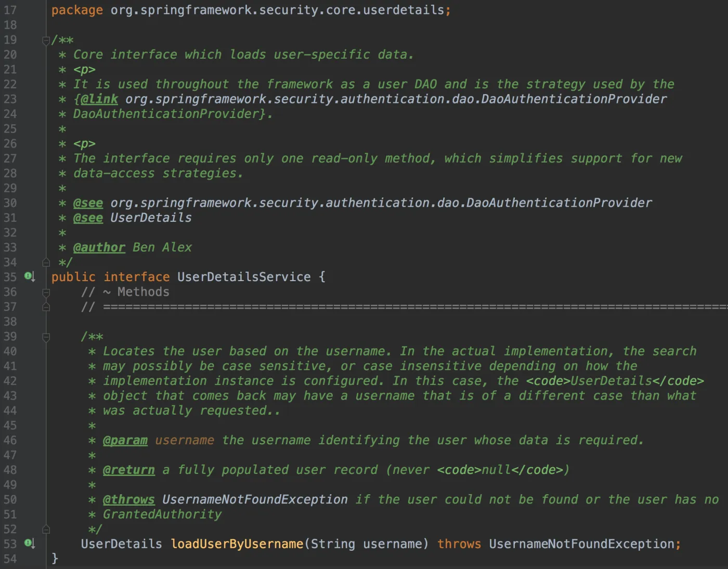Click the loadUserByUsername method name
728x569 pixels.
click(237, 544)
